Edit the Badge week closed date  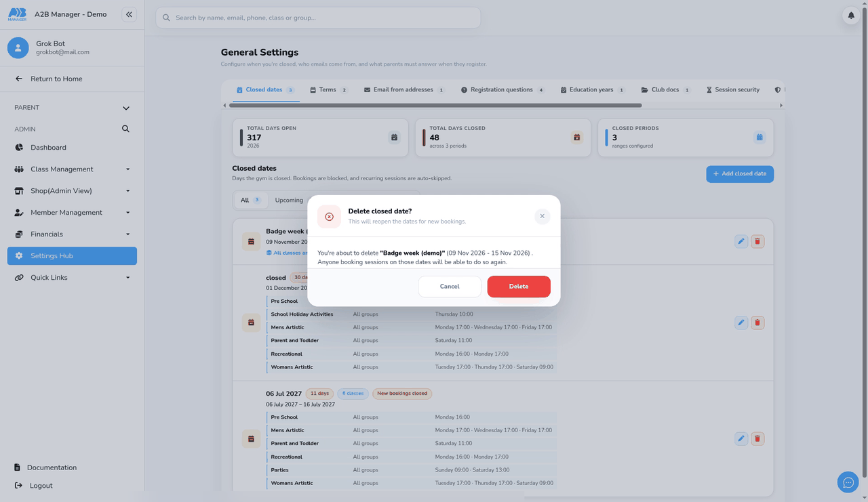(741, 241)
